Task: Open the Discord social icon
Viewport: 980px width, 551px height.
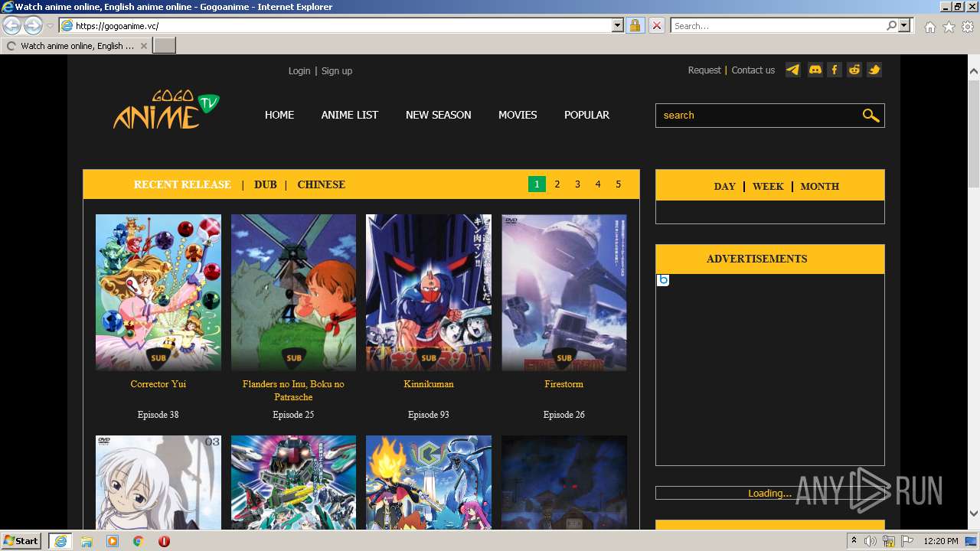Action: (815, 70)
